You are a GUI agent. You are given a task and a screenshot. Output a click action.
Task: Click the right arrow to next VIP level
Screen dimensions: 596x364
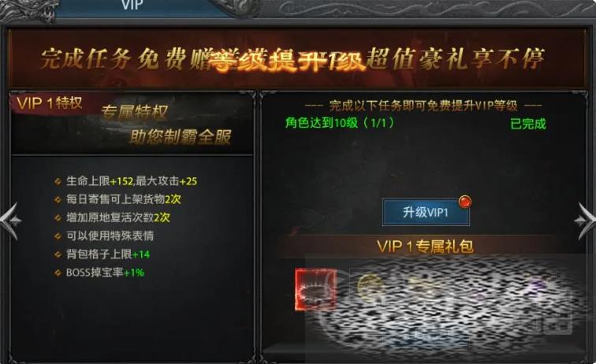click(586, 221)
